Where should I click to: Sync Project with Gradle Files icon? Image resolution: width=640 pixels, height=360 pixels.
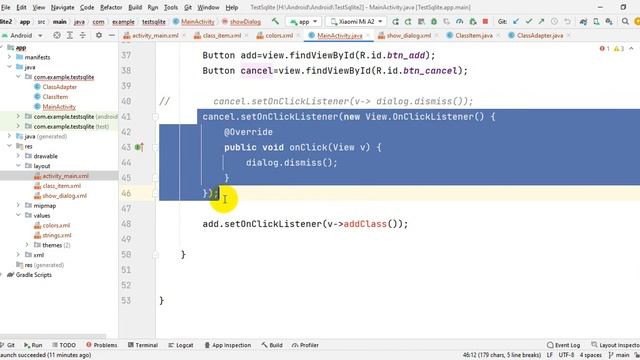583,21
